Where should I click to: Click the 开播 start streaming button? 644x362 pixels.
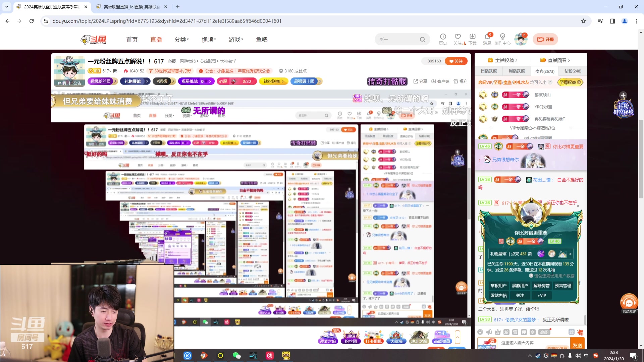(x=545, y=39)
